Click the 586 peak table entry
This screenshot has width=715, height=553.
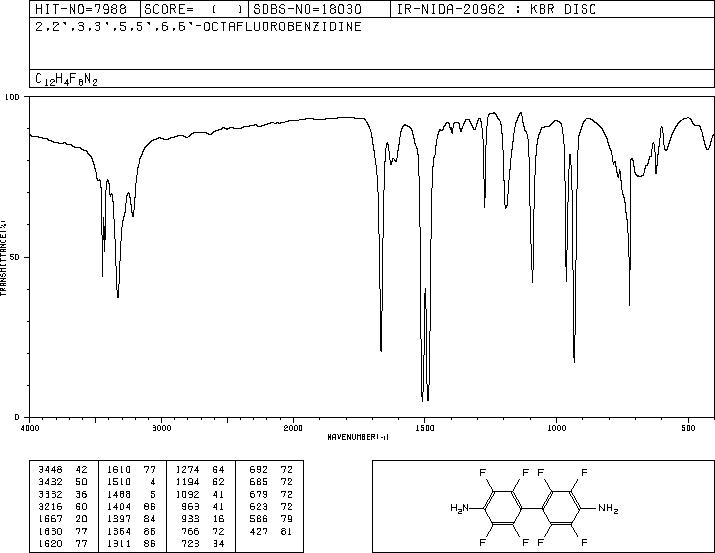259,519
